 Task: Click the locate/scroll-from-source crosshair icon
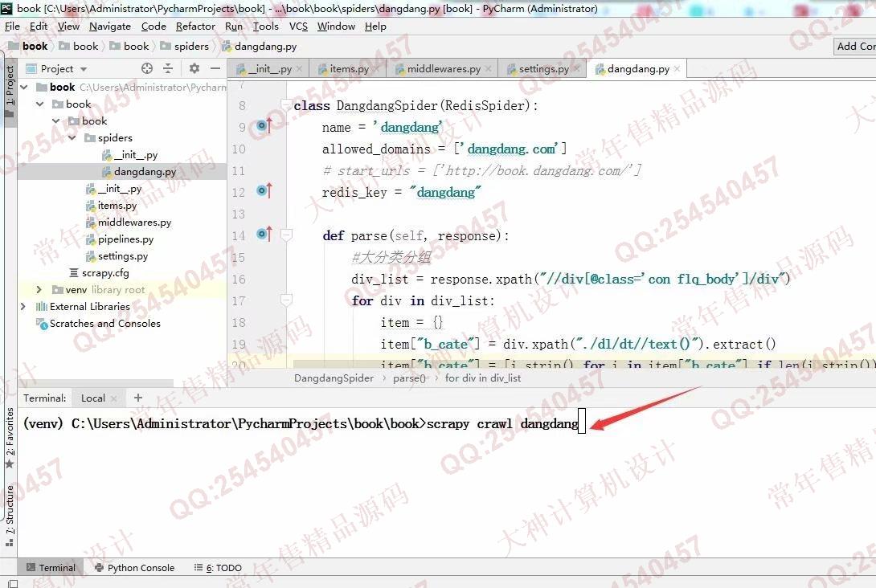[x=147, y=68]
